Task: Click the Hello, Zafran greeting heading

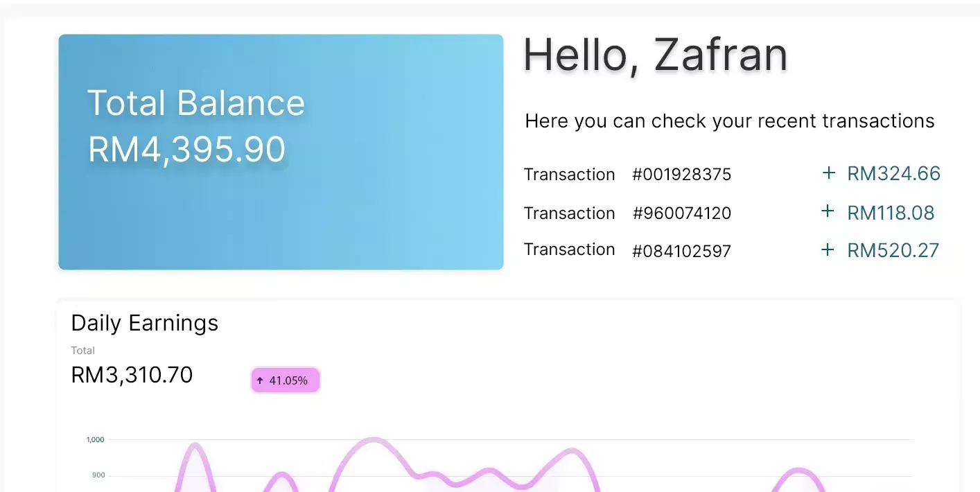Action: [x=655, y=55]
